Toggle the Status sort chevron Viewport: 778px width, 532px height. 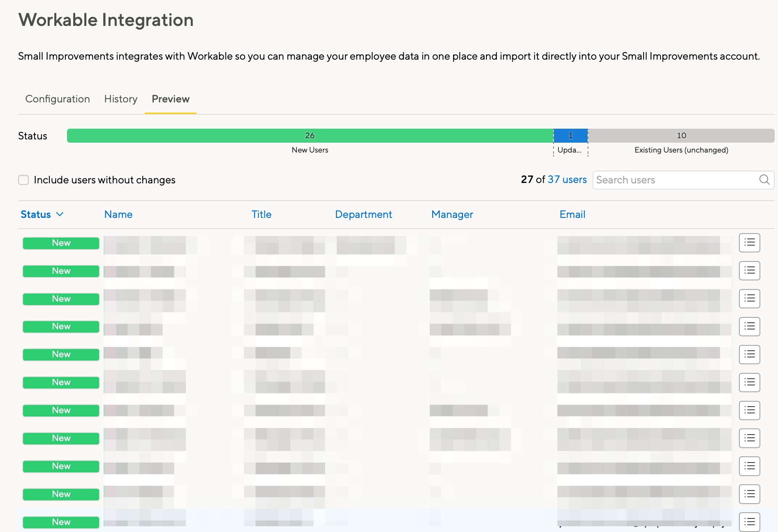60,214
